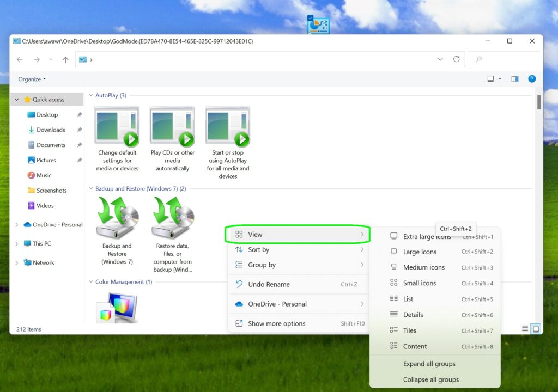
Task: Switch to Content view
Action: click(x=435, y=346)
